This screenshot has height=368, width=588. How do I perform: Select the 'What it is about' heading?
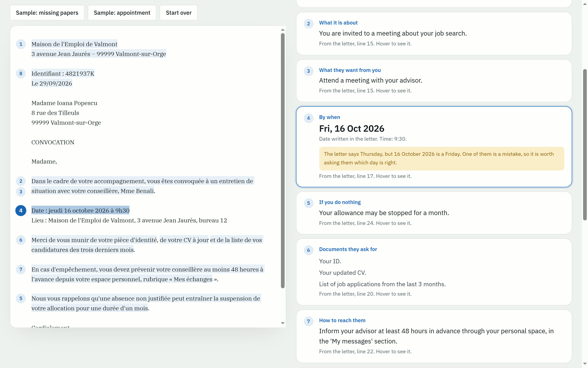(x=338, y=23)
